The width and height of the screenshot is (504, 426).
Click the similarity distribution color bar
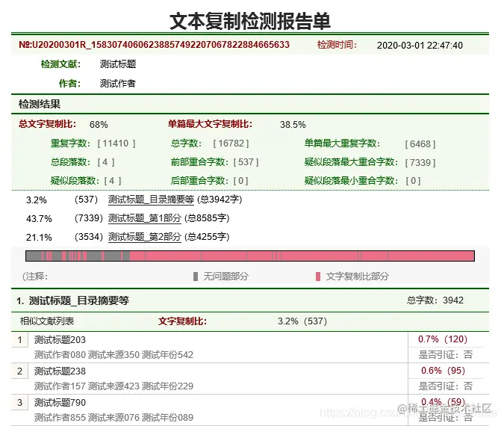(250, 256)
